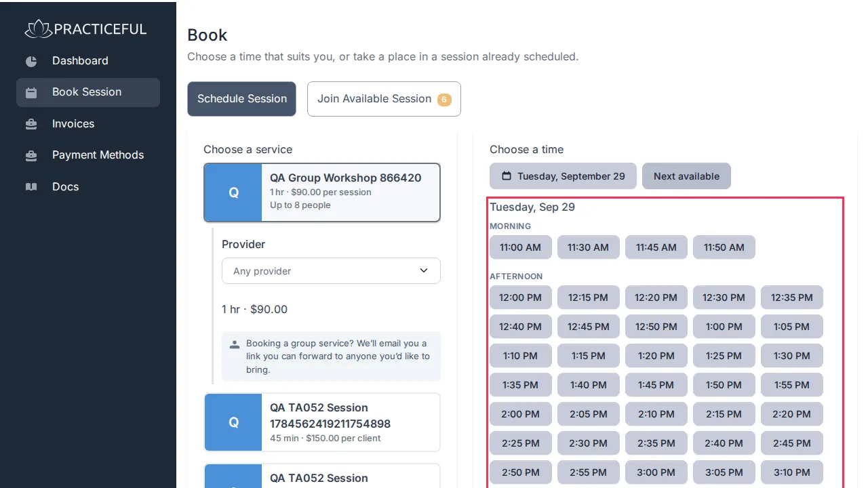Click the Practiceful brand name

100,29
